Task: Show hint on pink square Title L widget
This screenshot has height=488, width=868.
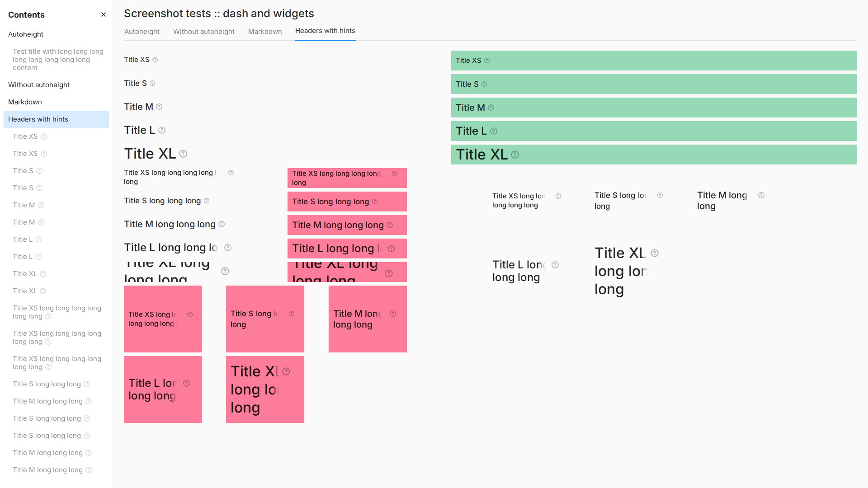Action: [x=187, y=383]
